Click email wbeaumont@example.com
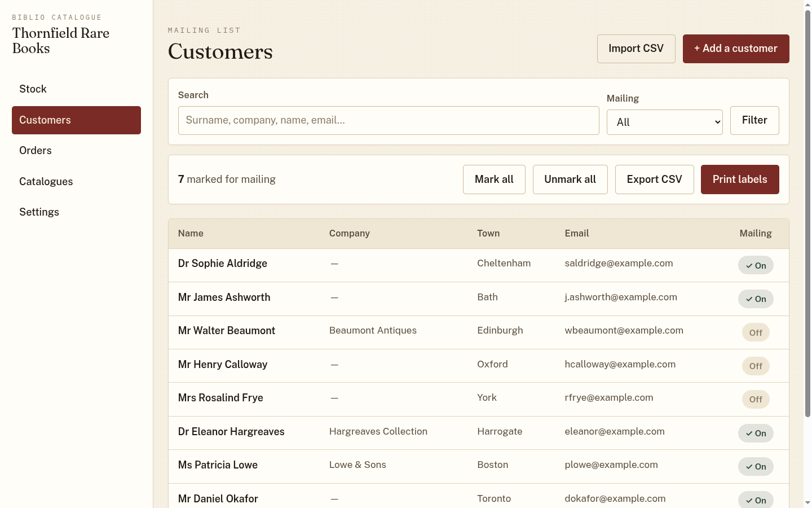The height and width of the screenshot is (508, 812). (624, 331)
